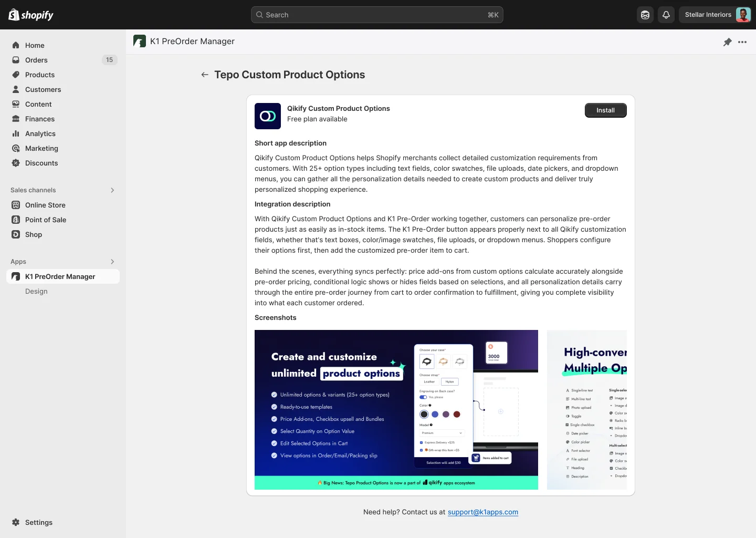The width and height of the screenshot is (756, 538).
Task: Open the Point of Sale channel
Action: click(x=45, y=220)
